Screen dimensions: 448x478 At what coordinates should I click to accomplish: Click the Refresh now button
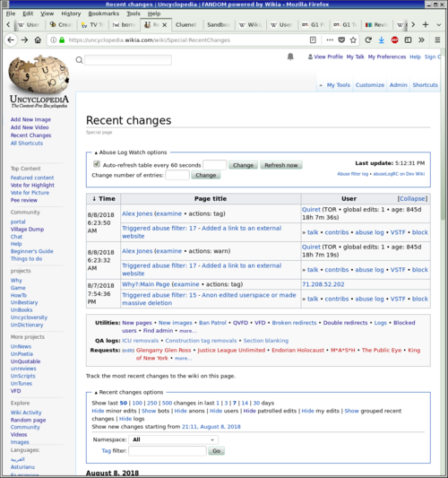pos(281,165)
